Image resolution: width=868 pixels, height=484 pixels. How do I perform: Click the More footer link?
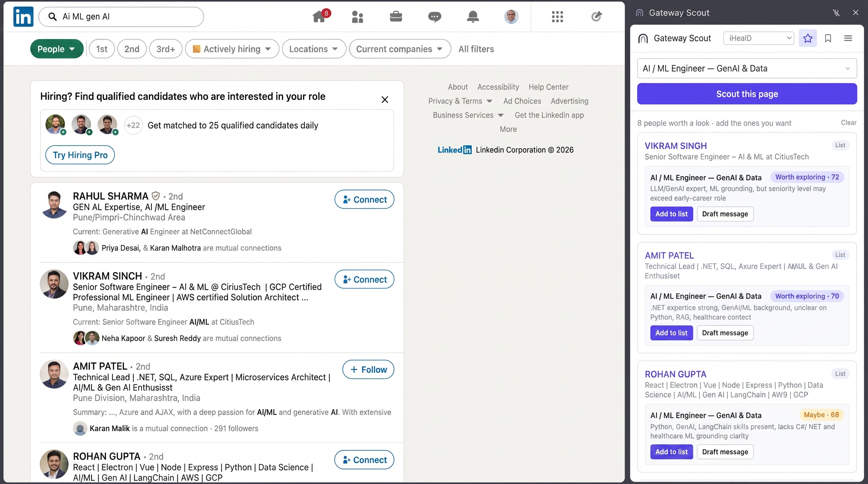(508, 129)
